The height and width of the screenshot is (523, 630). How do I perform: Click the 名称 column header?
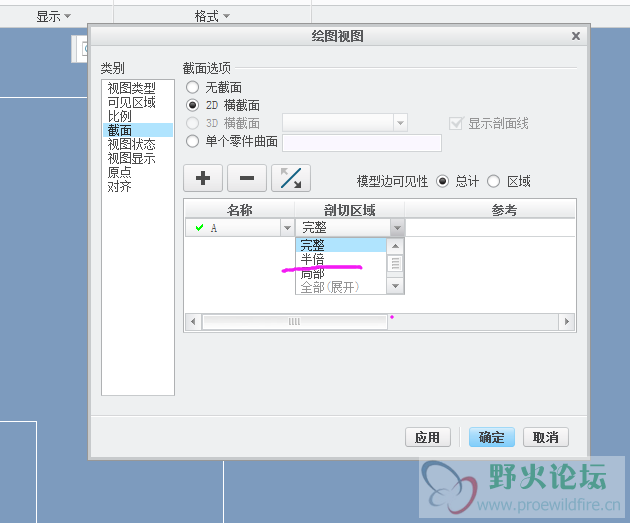coord(239,210)
